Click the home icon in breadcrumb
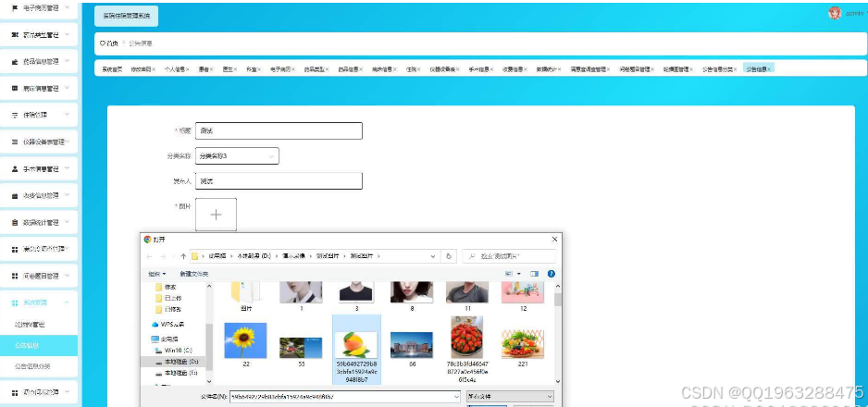 click(x=103, y=43)
